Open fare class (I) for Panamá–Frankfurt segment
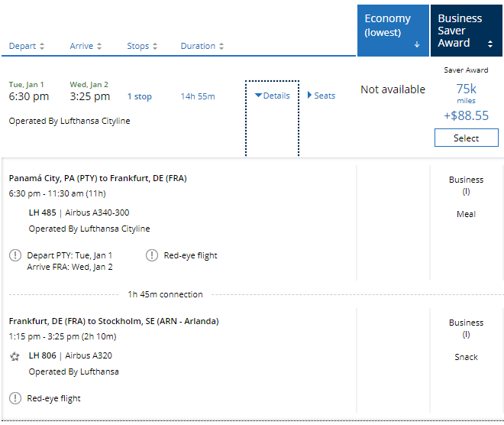Viewport: 504px width, 425px height. click(466, 191)
